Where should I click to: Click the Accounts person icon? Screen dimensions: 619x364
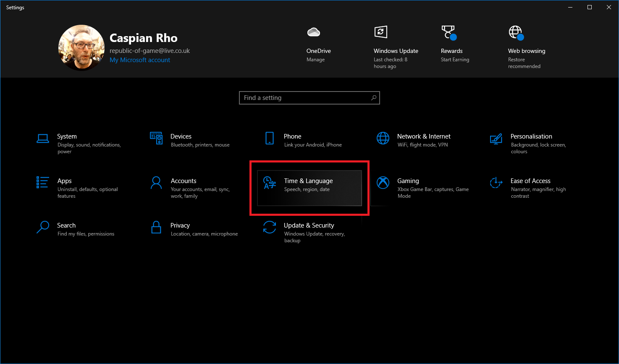pos(156,183)
